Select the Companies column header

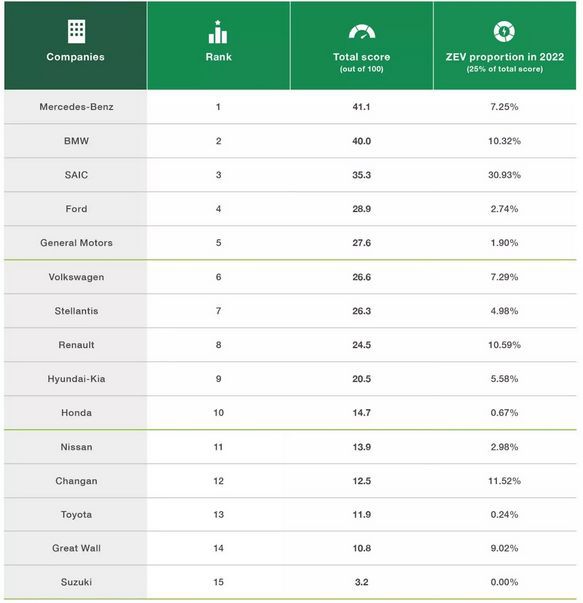coord(75,57)
